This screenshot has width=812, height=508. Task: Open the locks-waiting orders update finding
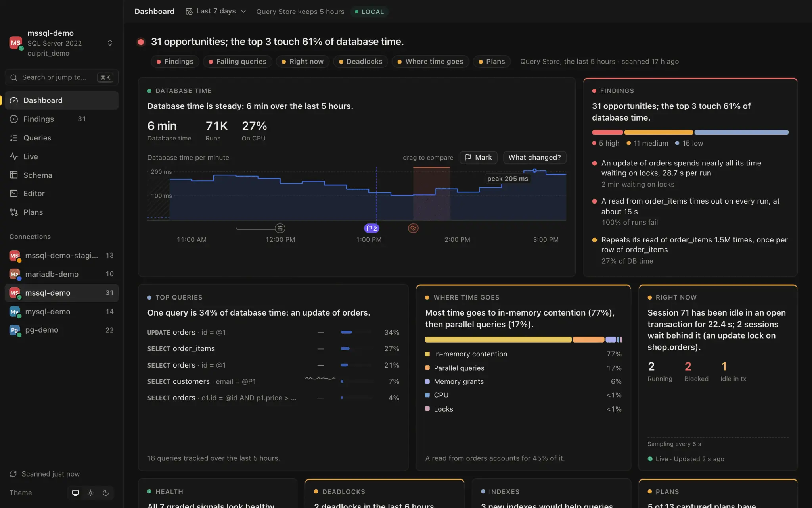[x=690, y=173]
